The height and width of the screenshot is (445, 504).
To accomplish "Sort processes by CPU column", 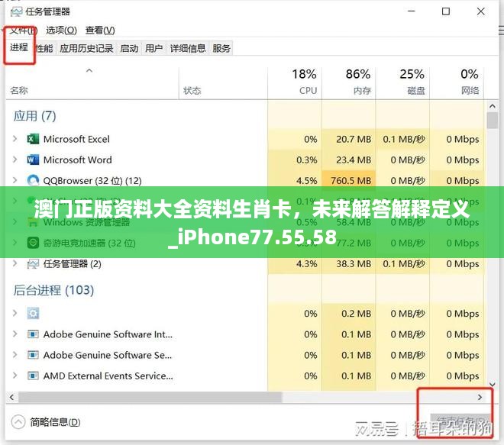I will click(x=295, y=83).
